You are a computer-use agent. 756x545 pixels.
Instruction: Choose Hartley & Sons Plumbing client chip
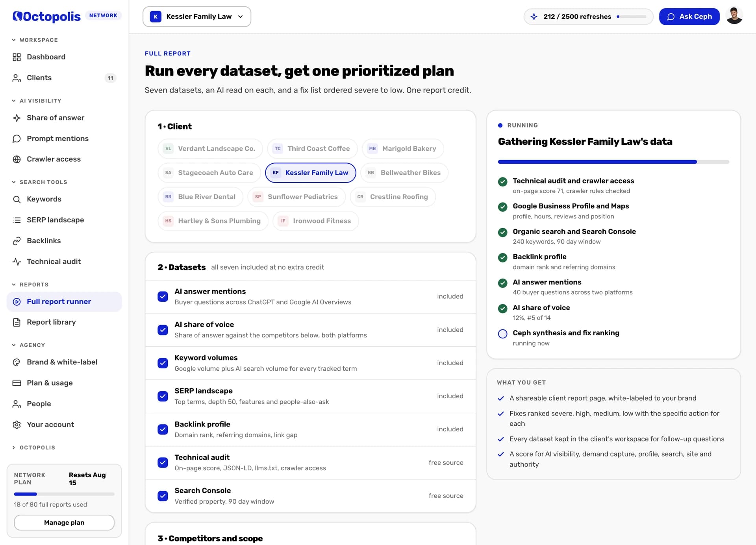tap(213, 221)
